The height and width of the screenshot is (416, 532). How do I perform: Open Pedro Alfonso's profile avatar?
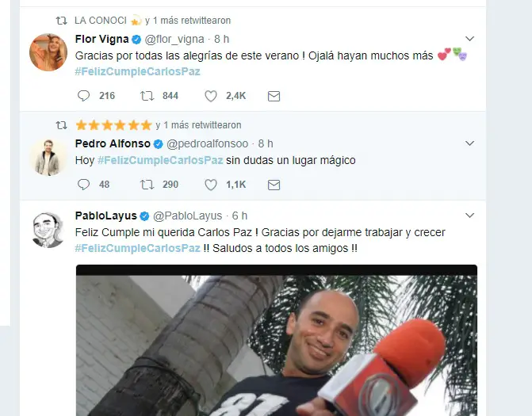click(x=48, y=157)
